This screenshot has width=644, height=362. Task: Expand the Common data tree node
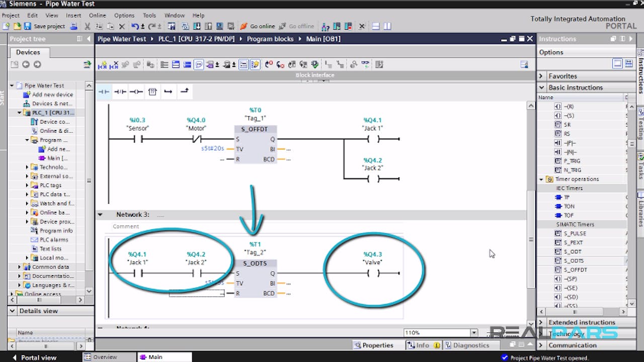pyautogui.click(x=20, y=267)
